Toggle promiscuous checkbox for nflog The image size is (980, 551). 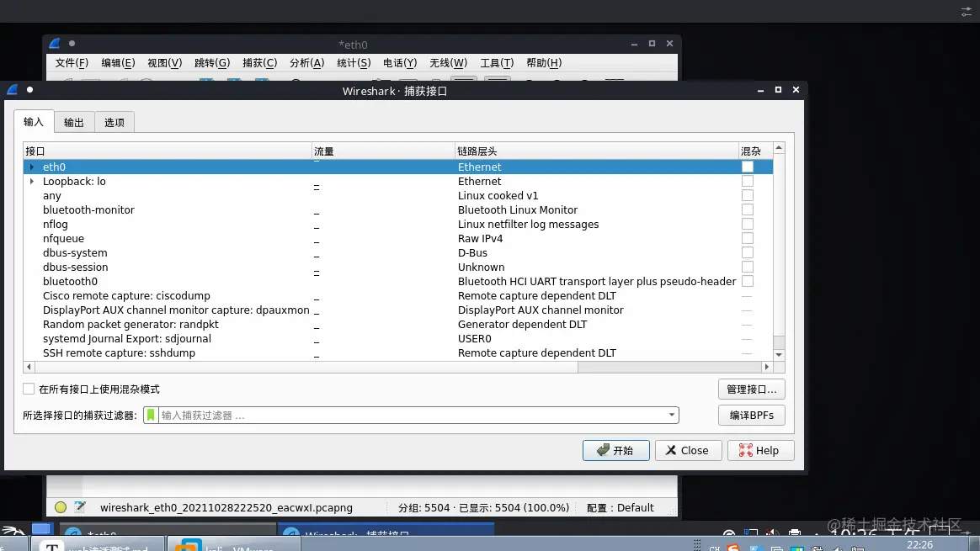[x=748, y=225]
